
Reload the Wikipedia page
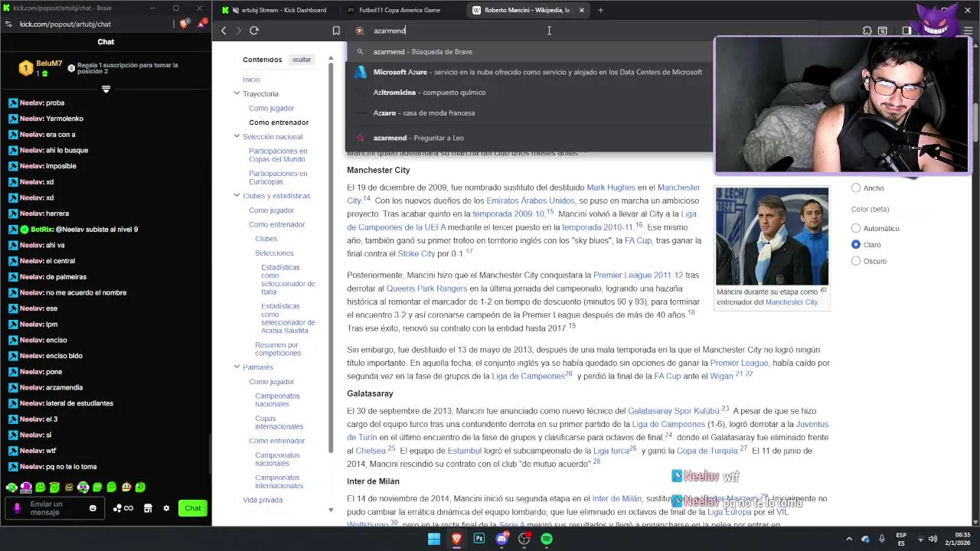(x=254, y=31)
